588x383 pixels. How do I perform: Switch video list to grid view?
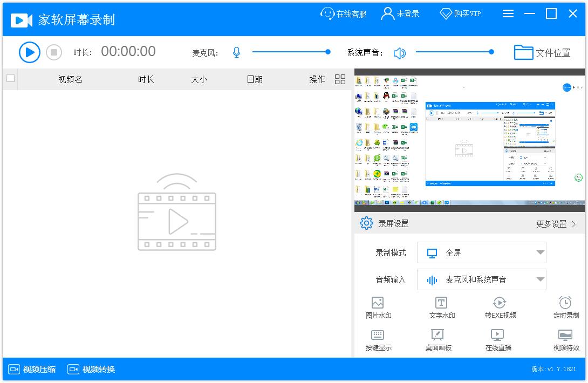(340, 79)
